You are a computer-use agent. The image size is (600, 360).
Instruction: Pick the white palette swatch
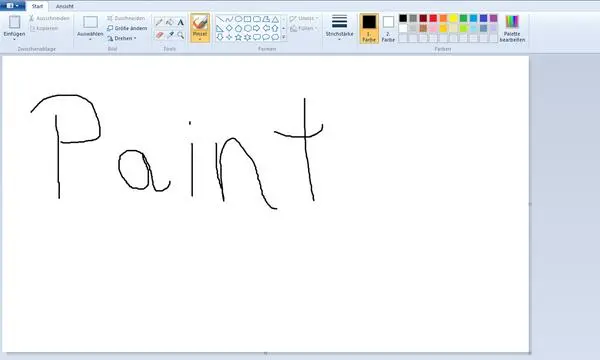pyautogui.click(x=403, y=28)
